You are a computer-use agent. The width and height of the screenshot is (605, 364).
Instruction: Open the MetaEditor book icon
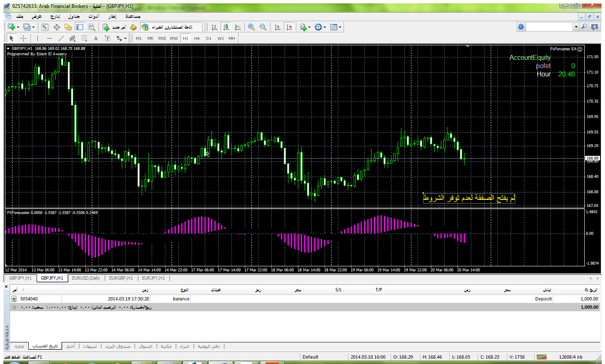click(x=133, y=27)
